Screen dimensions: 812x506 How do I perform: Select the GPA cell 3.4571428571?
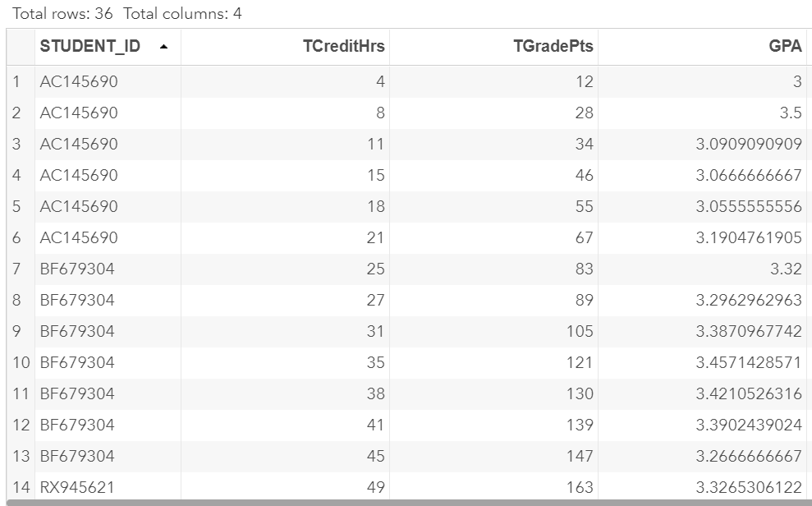(x=749, y=362)
